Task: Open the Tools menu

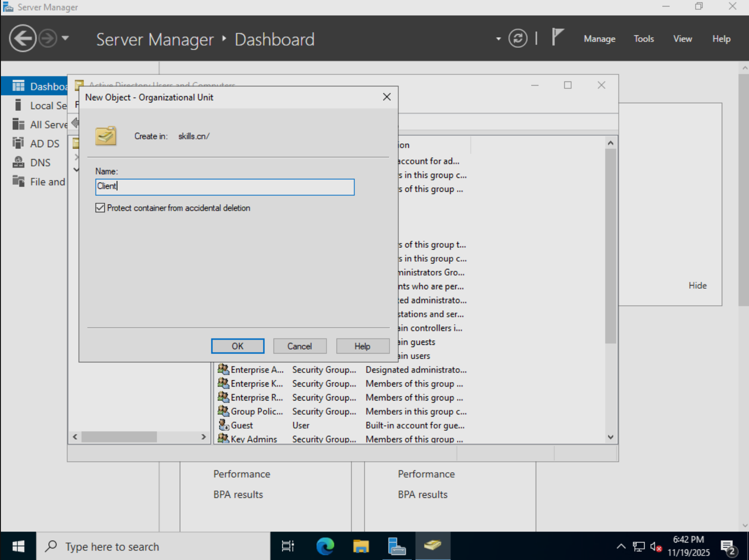Action: click(x=643, y=39)
